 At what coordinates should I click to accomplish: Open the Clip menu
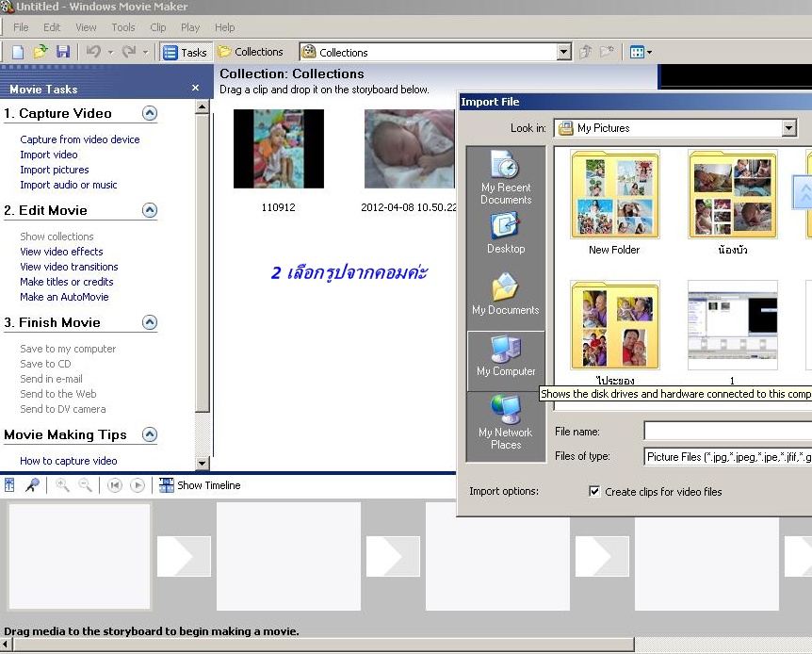click(158, 27)
